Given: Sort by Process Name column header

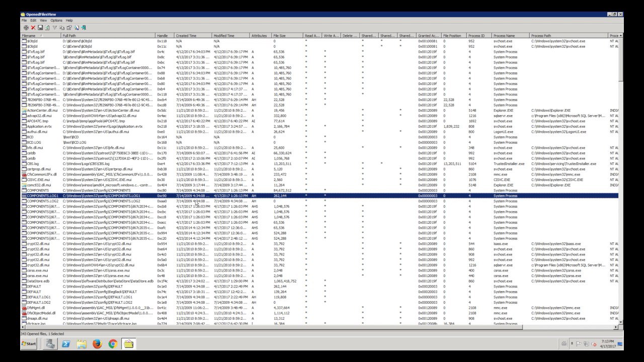Looking at the screenshot, I should click(x=511, y=36).
